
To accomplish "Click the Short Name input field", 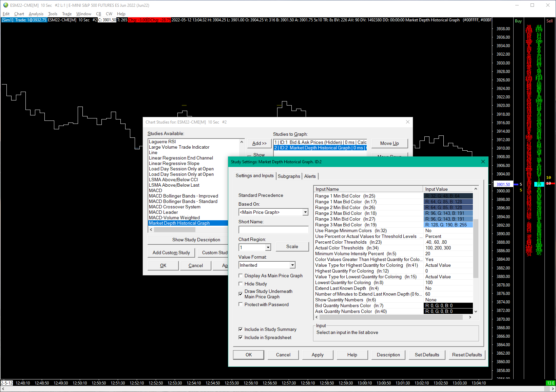I will point(273,230).
